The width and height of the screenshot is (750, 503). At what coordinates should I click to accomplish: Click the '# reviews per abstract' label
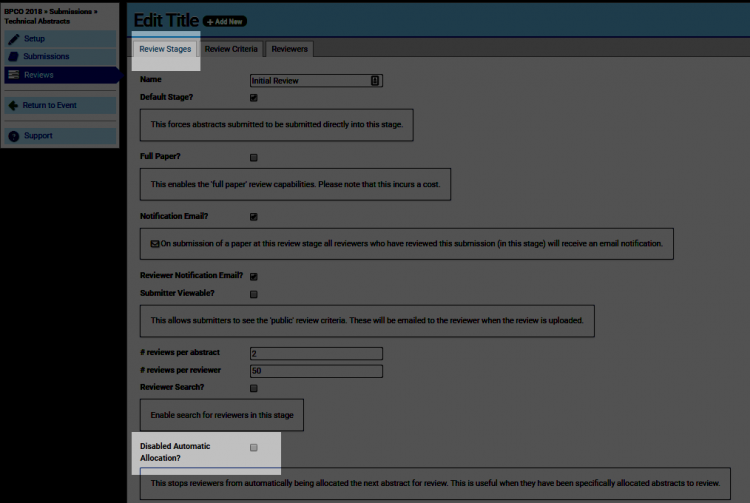click(180, 352)
